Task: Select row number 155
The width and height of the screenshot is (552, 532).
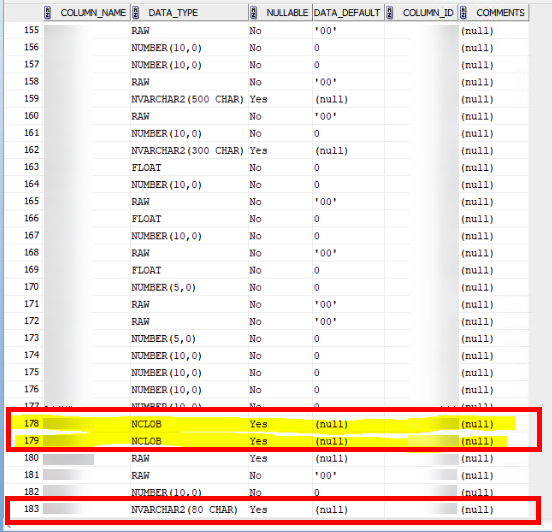Action: (31, 30)
